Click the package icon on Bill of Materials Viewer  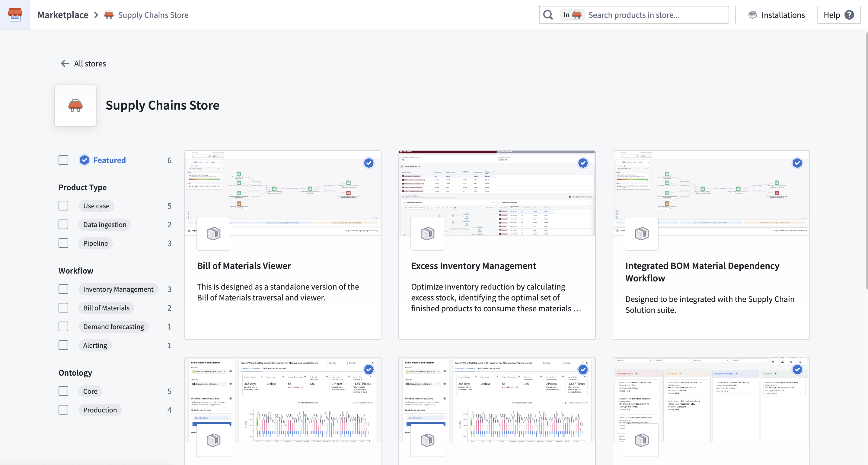tap(213, 234)
